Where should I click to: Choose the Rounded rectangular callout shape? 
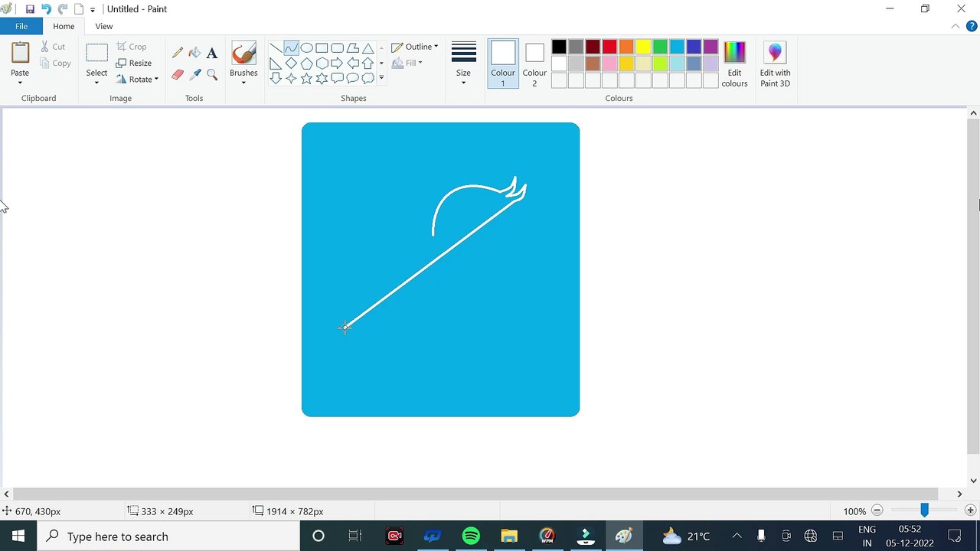coord(337,78)
